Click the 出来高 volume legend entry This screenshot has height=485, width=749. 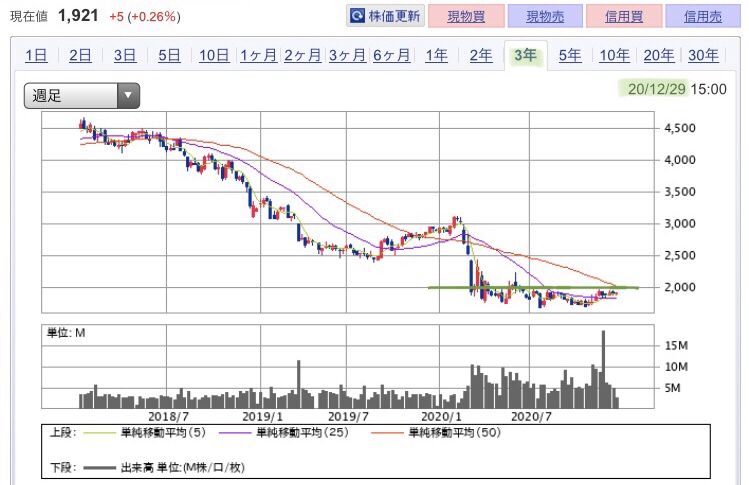tap(164, 467)
